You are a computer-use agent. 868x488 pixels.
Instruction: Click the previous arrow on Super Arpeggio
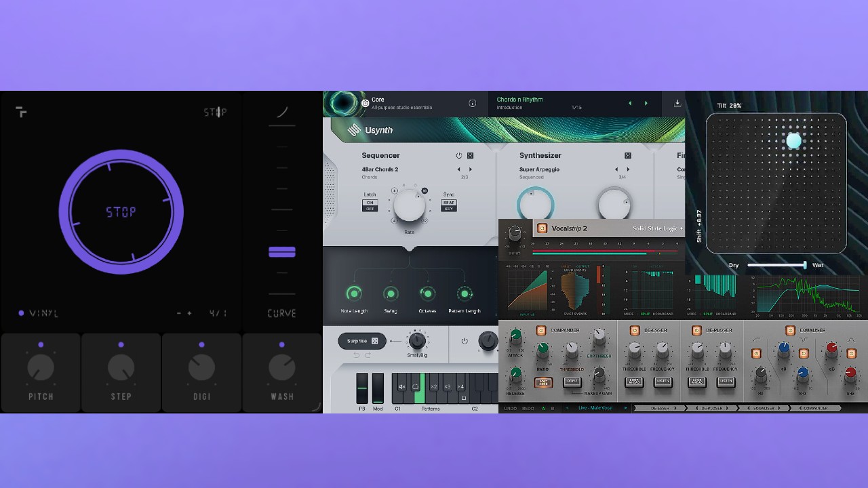pos(617,169)
